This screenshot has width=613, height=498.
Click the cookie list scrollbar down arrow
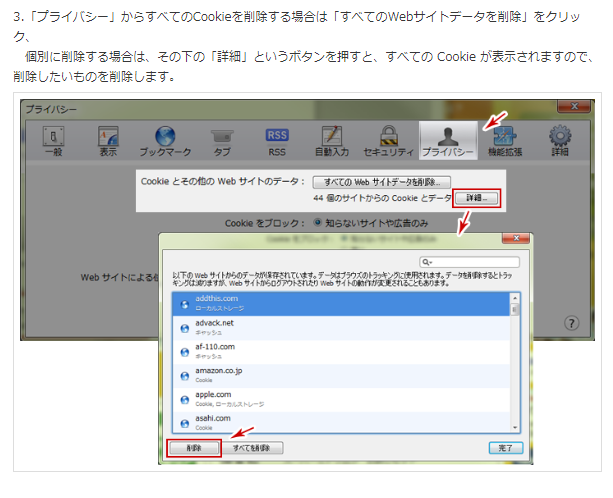[x=516, y=427]
